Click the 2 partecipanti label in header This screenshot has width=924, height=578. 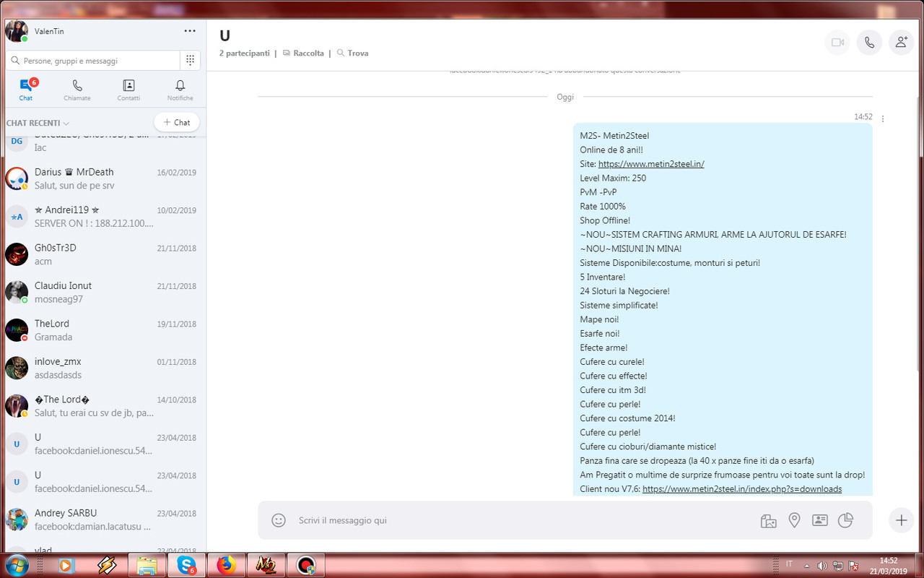click(x=245, y=53)
